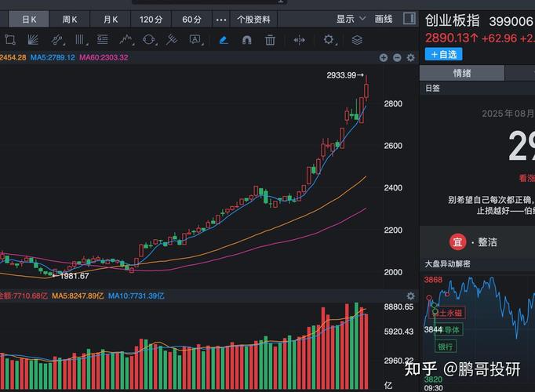
Task: Toggle the side panel layout icon
Action: tap(409, 19)
